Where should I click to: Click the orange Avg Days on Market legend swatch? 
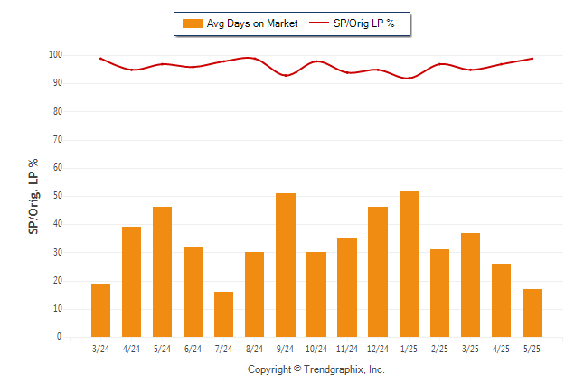(x=193, y=23)
